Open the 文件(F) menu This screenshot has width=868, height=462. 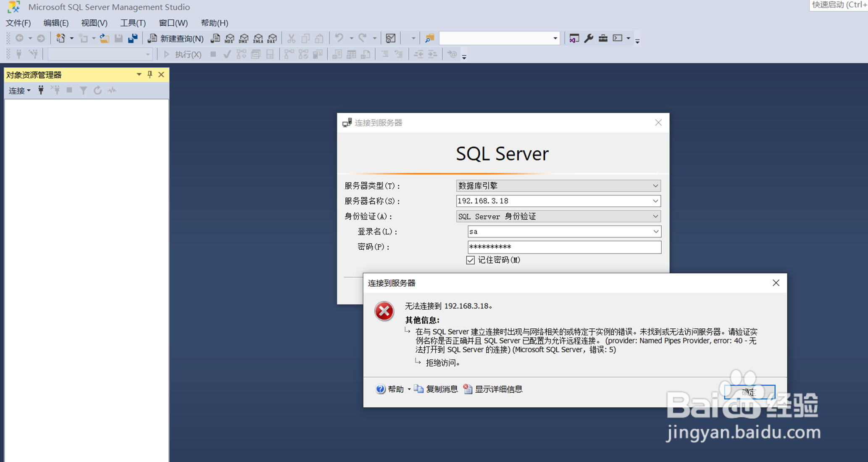[18, 23]
